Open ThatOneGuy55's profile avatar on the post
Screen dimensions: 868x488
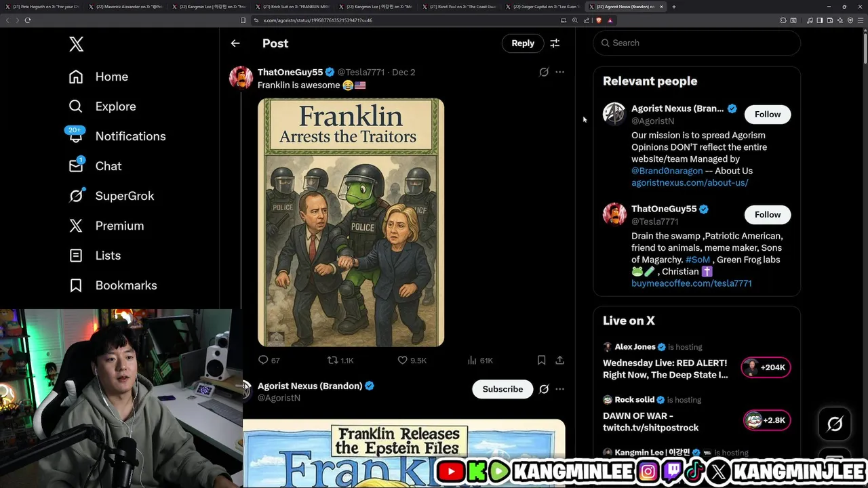click(x=241, y=78)
